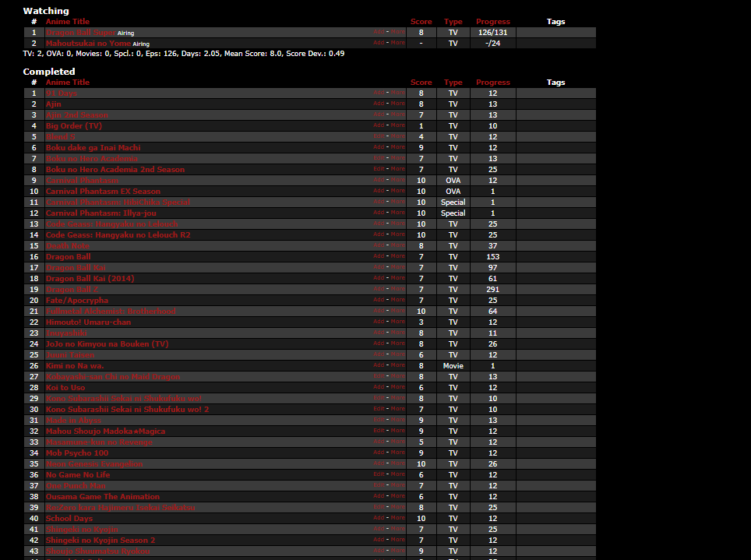The image size is (751, 560).
Task: Open Ousama Game The Animation link
Action: 103,497
